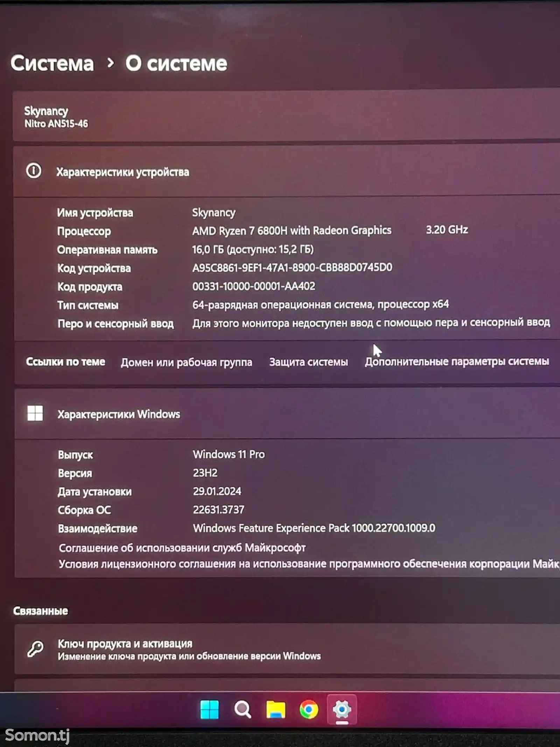Open Соглашение об использовании служб Майкрософт link
Image resolution: width=560 pixels, height=747 pixels.
coord(182,548)
